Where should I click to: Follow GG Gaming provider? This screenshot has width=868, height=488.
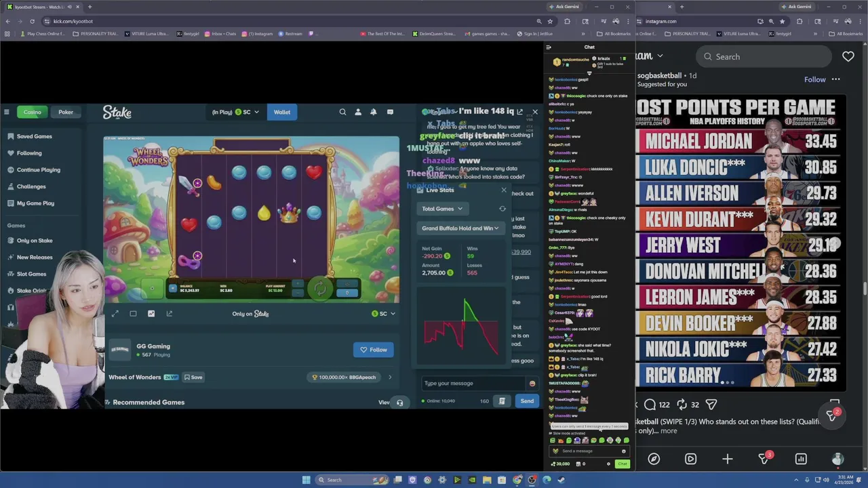click(x=374, y=350)
